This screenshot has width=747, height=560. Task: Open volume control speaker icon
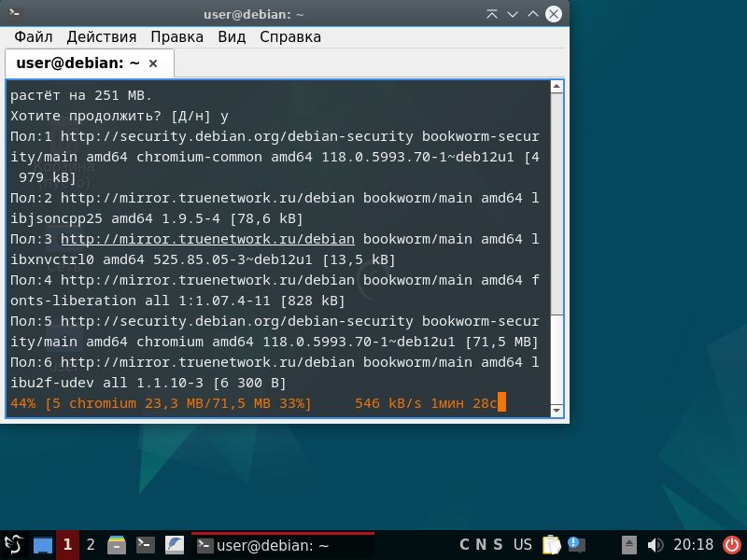(x=655, y=545)
